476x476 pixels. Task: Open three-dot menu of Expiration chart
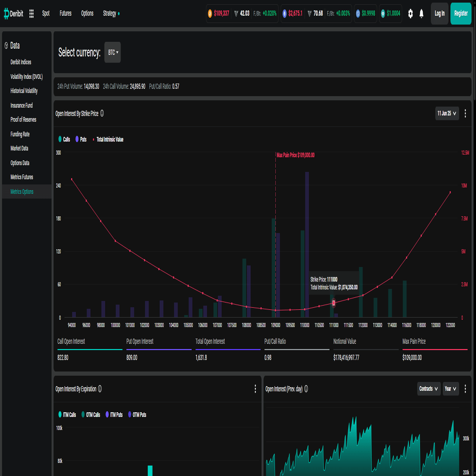(255, 389)
